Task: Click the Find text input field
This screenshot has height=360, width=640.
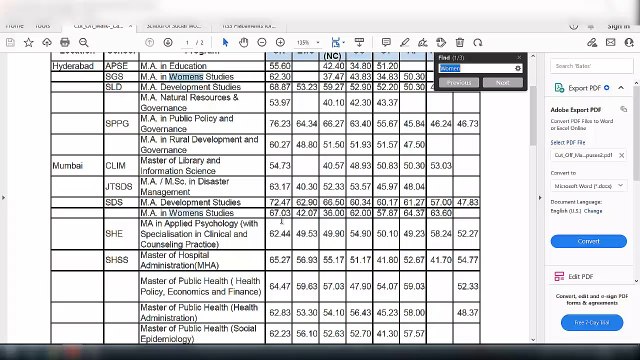Action: [x=476, y=68]
